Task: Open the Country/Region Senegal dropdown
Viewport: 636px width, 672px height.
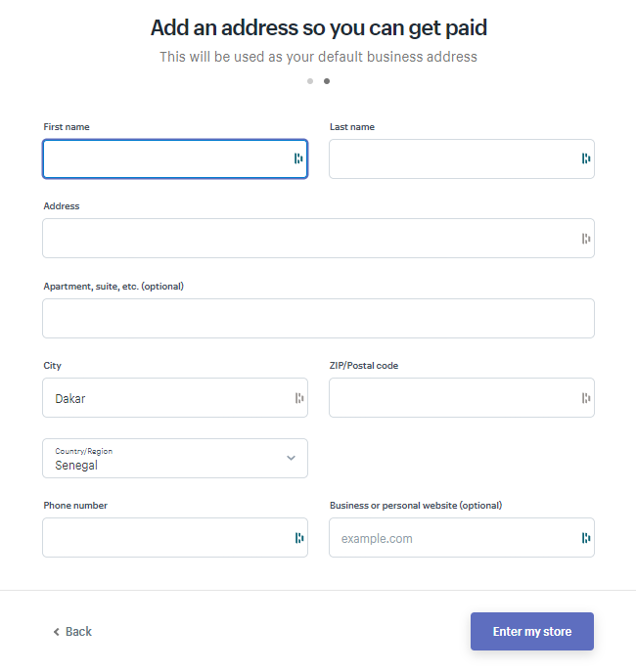Action: click(x=175, y=458)
